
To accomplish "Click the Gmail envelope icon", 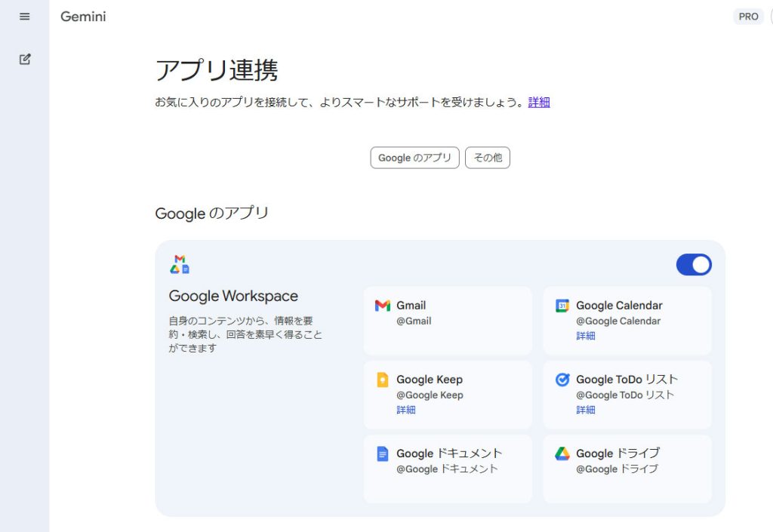I will pyautogui.click(x=383, y=306).
